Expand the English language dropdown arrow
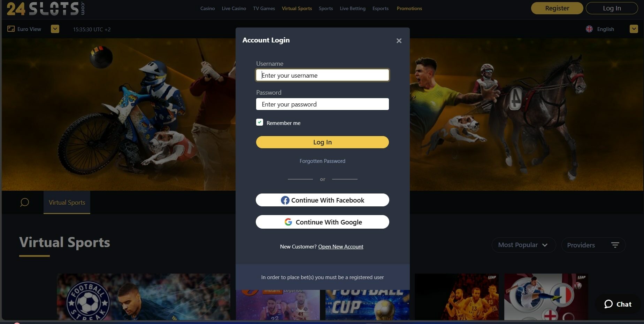The height and width of the screenshot is (324, 644). 634,29
